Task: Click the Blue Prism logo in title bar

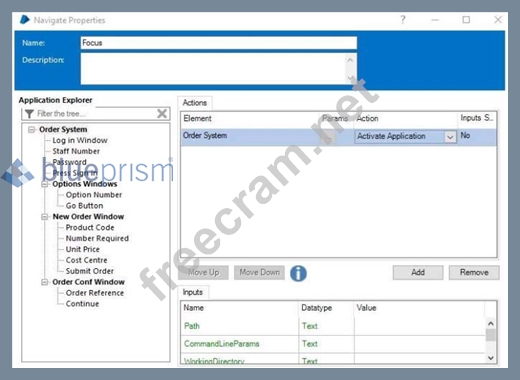Action: 25,20
